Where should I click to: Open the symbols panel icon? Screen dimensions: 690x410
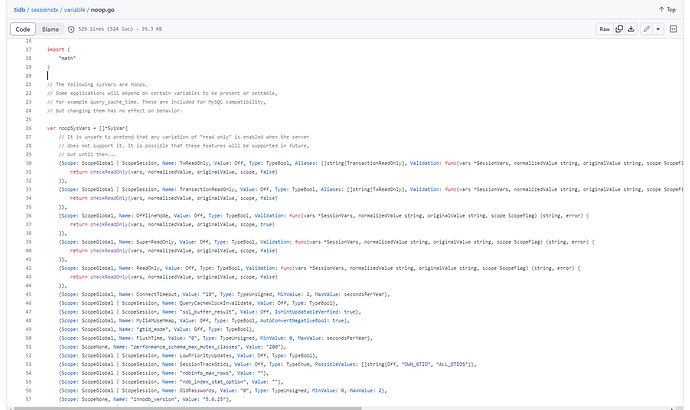(x=673, y=29)
